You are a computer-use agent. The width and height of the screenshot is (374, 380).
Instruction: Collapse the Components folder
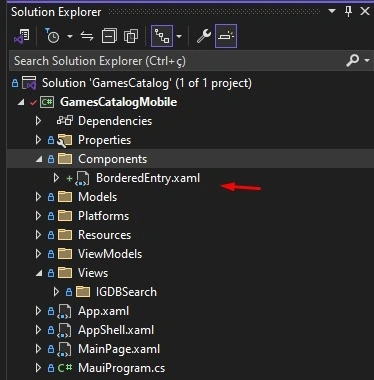39,159
